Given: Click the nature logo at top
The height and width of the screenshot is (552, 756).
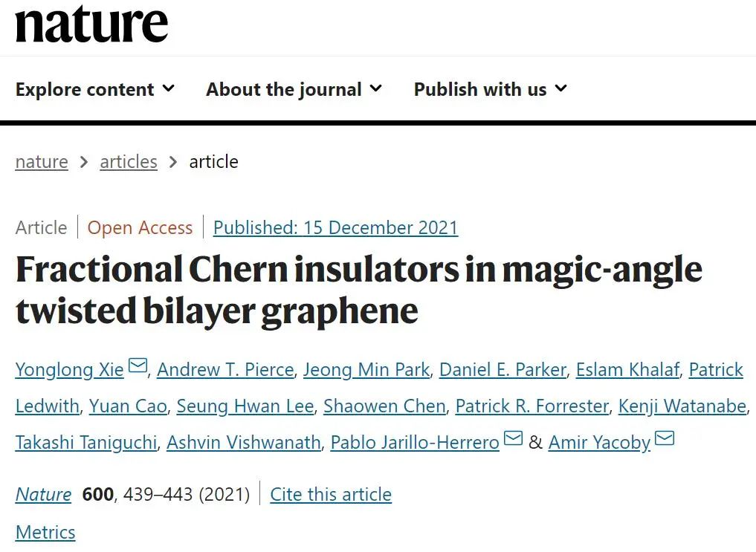Looking at the screenshot, I should pyautogui.click(x=91, y=24).
